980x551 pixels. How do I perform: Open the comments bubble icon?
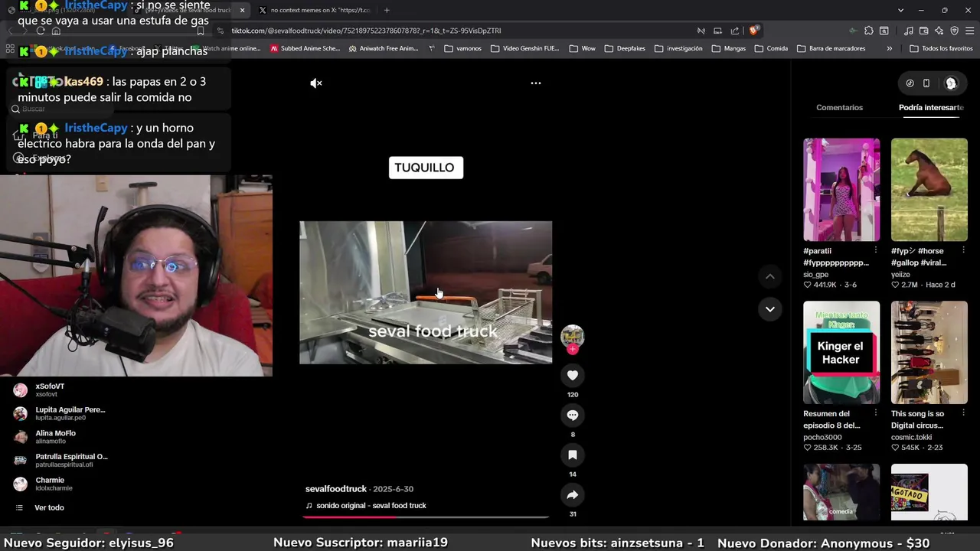tap(572, 415)
